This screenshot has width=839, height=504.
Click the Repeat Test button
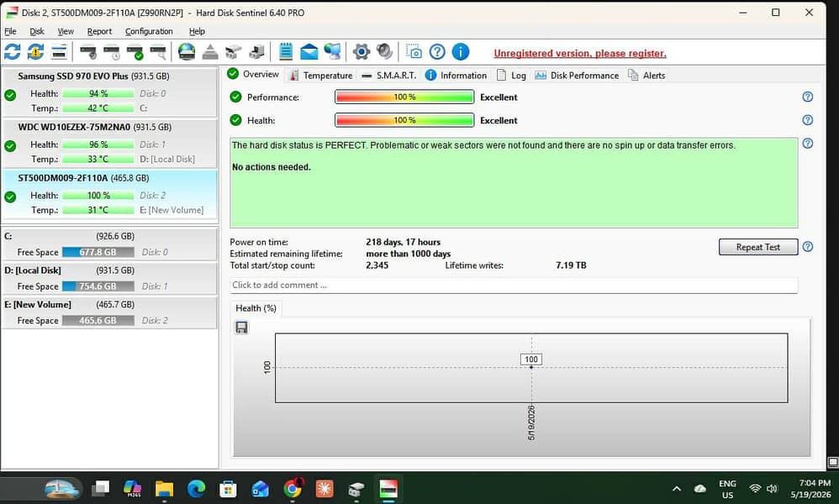758,247
